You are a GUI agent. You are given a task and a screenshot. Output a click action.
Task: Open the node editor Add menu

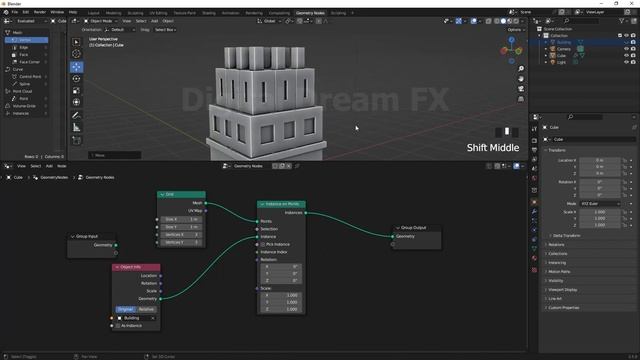point(49,166)
